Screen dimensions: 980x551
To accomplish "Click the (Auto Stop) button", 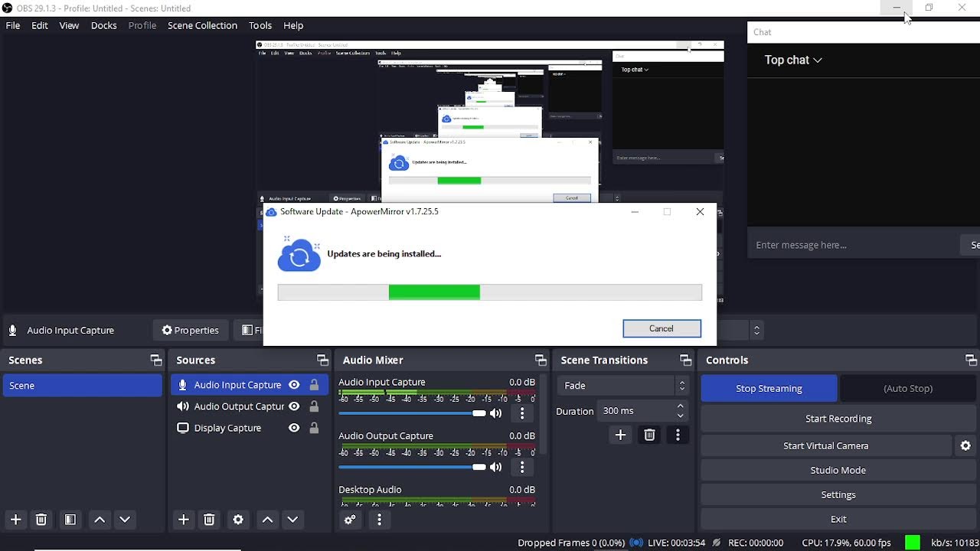I will [908, 388].
